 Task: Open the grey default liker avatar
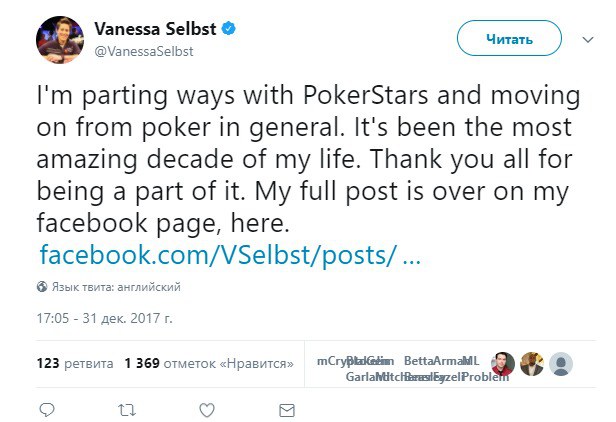coord(561,365)
